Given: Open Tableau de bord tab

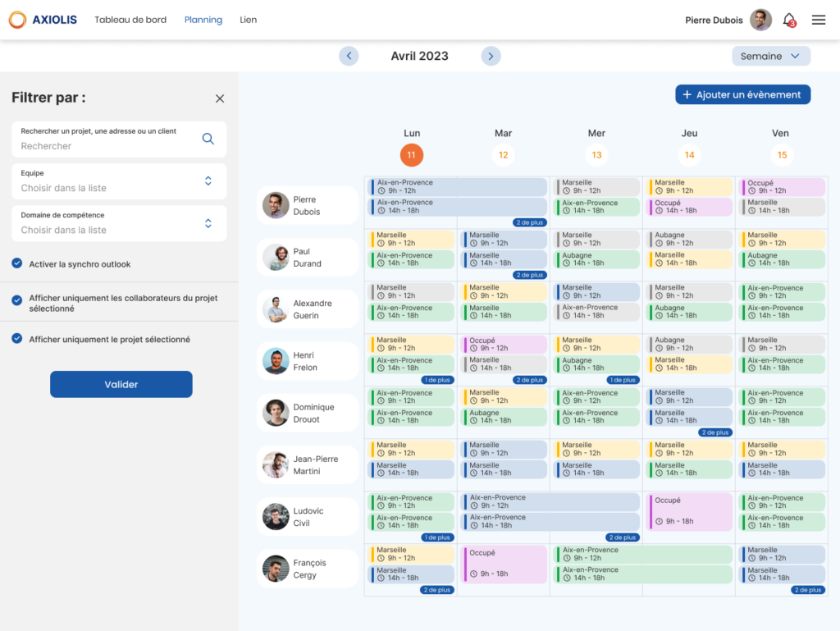Looking at the screenshot, I should (x=130, y=20).
